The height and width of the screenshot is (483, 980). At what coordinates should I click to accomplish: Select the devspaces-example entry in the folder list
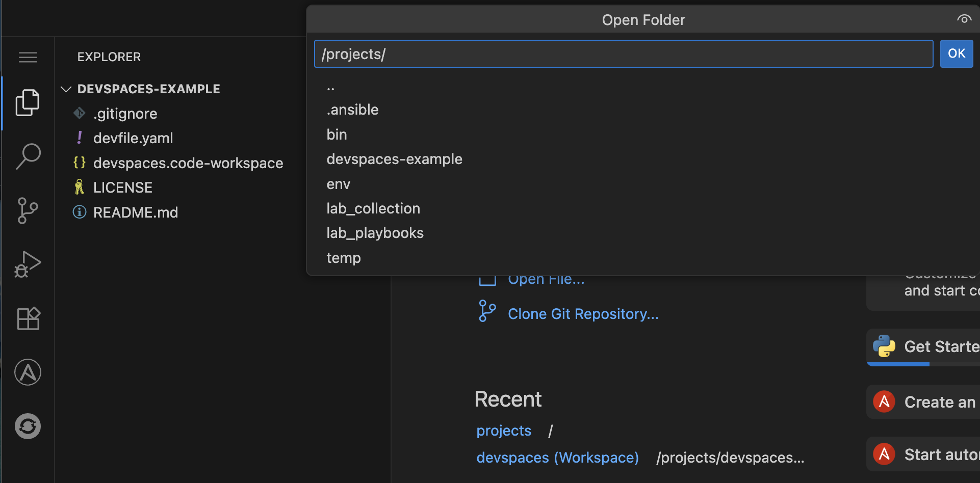[x=394, y=159]
